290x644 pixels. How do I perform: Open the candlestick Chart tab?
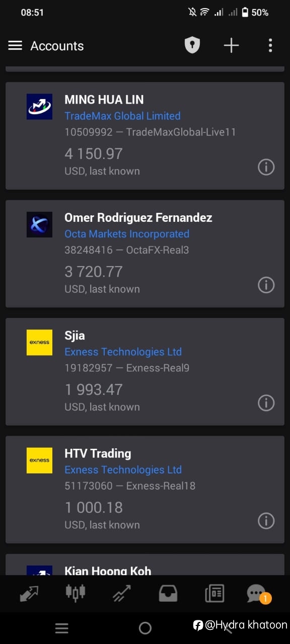[76, 593]
